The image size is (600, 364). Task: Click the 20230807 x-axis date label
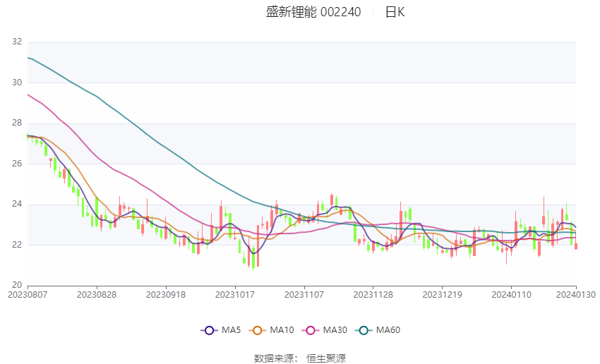pos(28,295)
